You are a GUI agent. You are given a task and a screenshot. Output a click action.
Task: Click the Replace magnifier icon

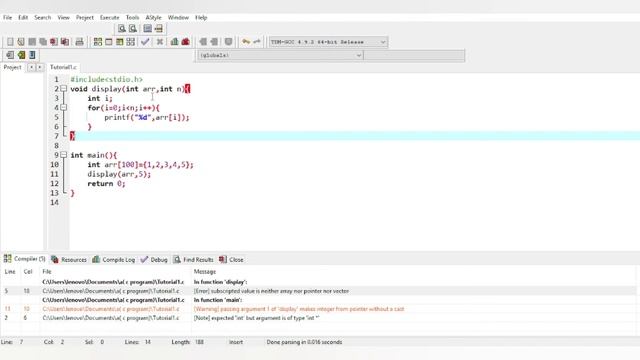click(x=133, y=29)
